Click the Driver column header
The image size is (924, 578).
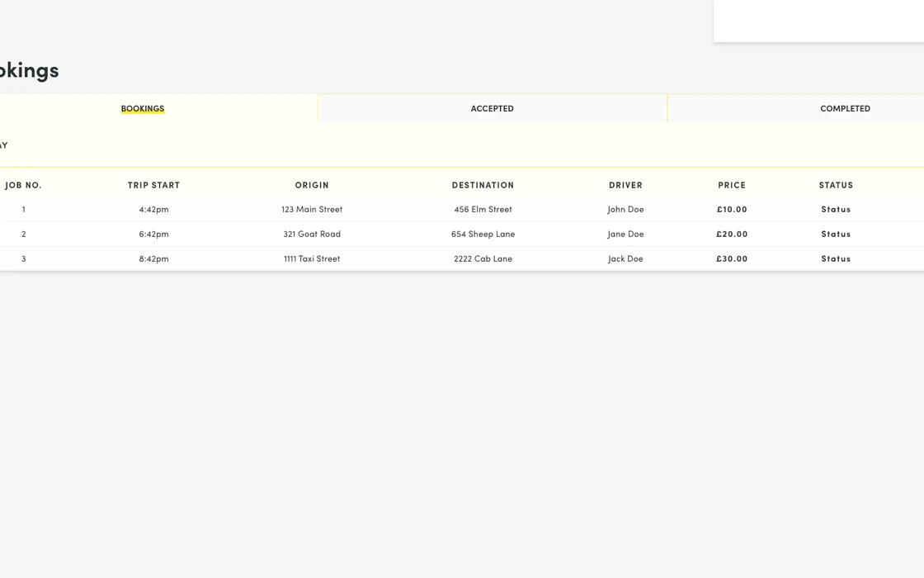tap(625, 185)
